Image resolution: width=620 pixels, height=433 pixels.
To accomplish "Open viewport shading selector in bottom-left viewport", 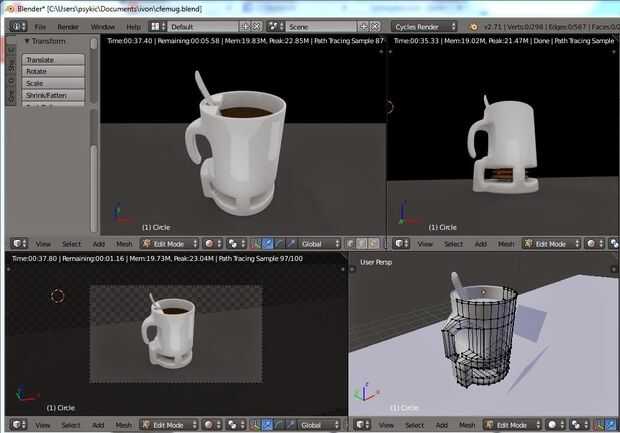I will click(212, 425).
